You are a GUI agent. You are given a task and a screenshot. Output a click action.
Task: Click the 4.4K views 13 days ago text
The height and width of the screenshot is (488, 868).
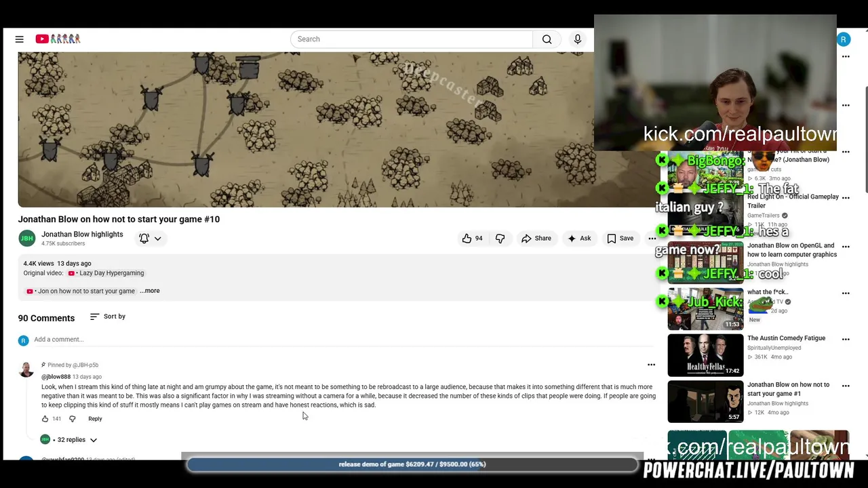(57, 264)
